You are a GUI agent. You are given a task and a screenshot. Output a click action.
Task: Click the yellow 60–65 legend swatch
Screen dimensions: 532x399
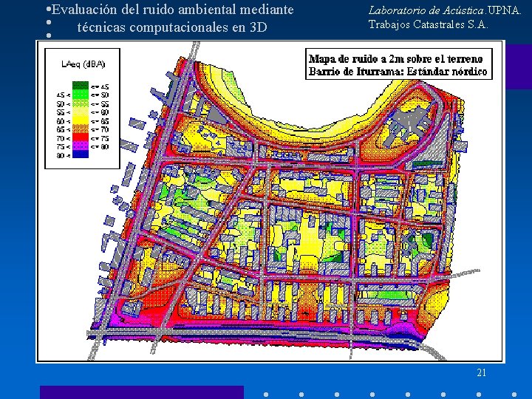coord(81,120)
